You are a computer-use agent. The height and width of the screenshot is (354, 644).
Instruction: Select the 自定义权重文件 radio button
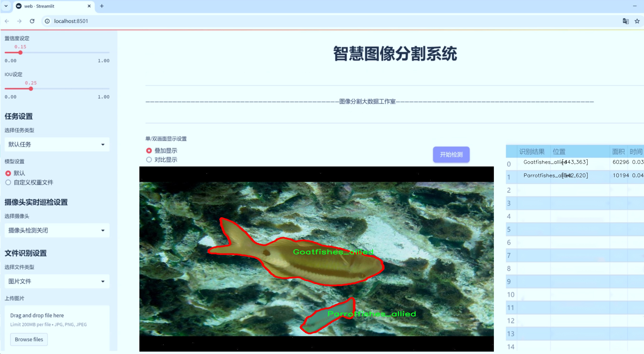click(x=8, y=182)
